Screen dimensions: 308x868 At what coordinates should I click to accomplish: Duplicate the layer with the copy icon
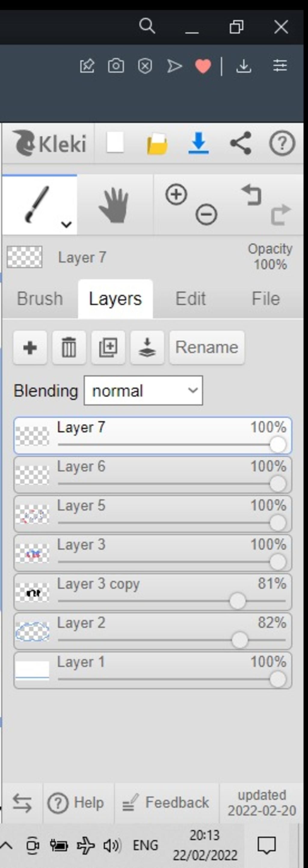coord(108,347)
